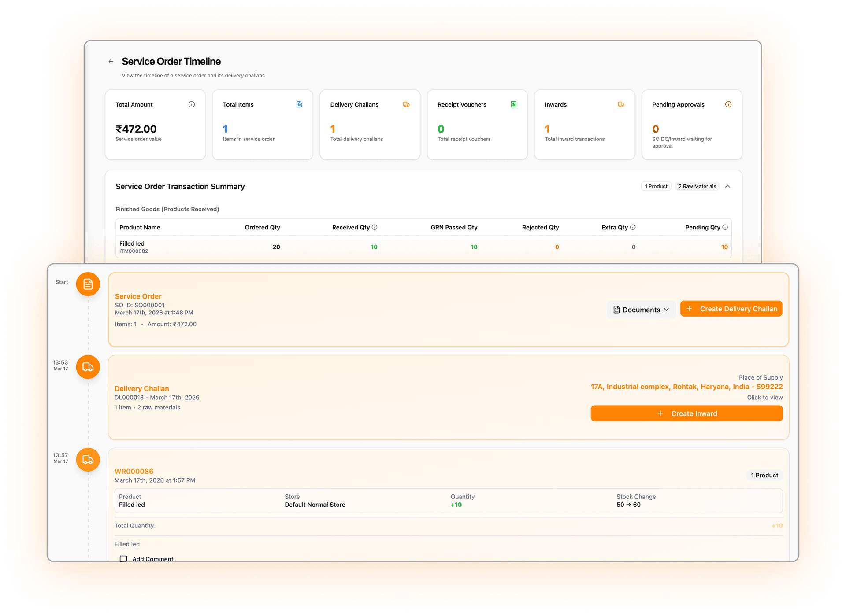Viewport: 846px width, 616px height.
Task: Click the 'Click to view' text
Action: (x=765, y=397)
